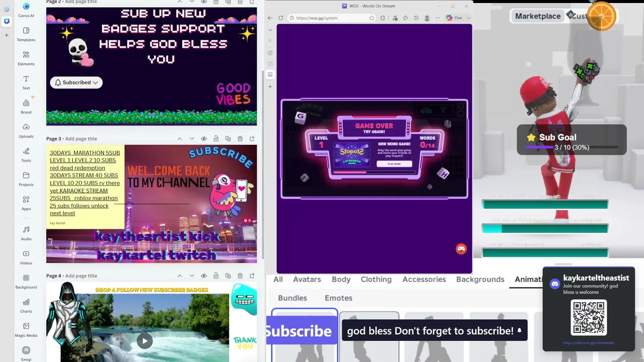The image size is (644, 362).
Task: Delete Page 4 with trash icon
Action: (240, 276)
